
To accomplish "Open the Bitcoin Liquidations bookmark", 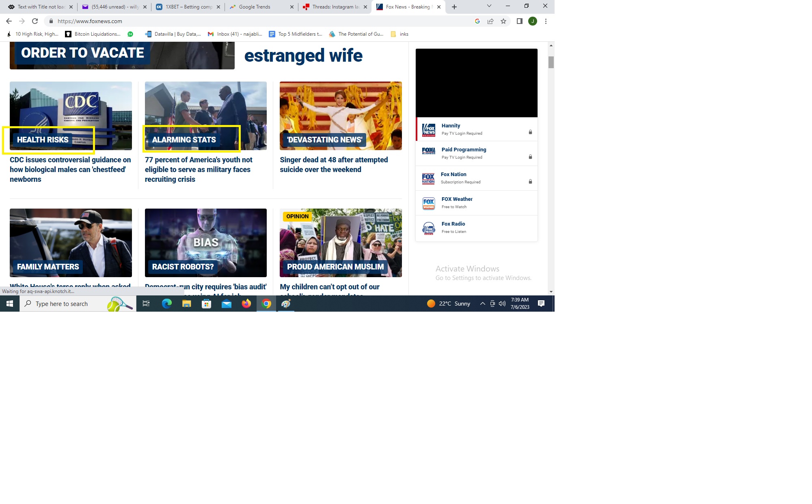I will click(93, 34).
